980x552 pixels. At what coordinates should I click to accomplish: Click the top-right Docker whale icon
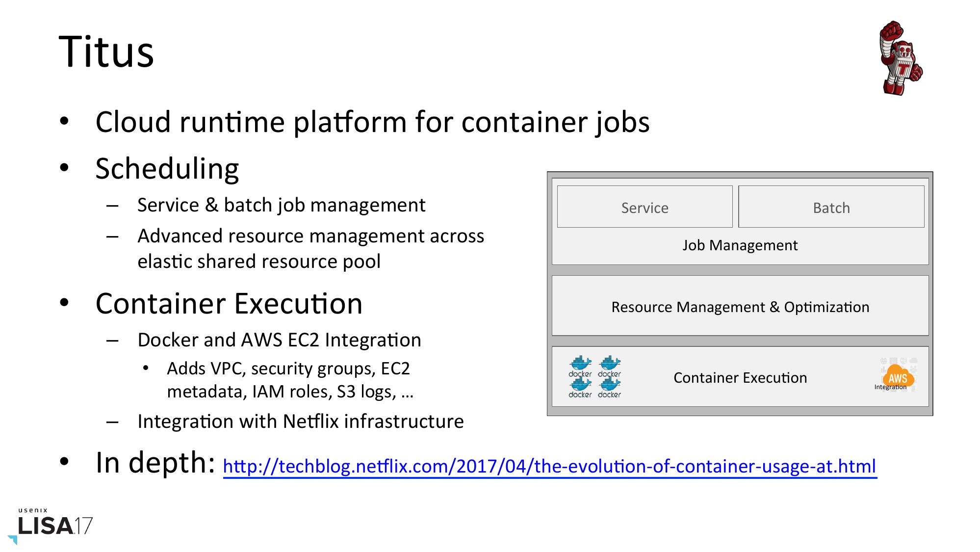point(610,366)
